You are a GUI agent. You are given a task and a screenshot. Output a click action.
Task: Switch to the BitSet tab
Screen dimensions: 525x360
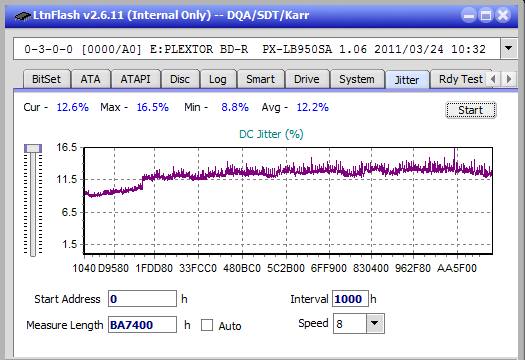tap(47, 79)
